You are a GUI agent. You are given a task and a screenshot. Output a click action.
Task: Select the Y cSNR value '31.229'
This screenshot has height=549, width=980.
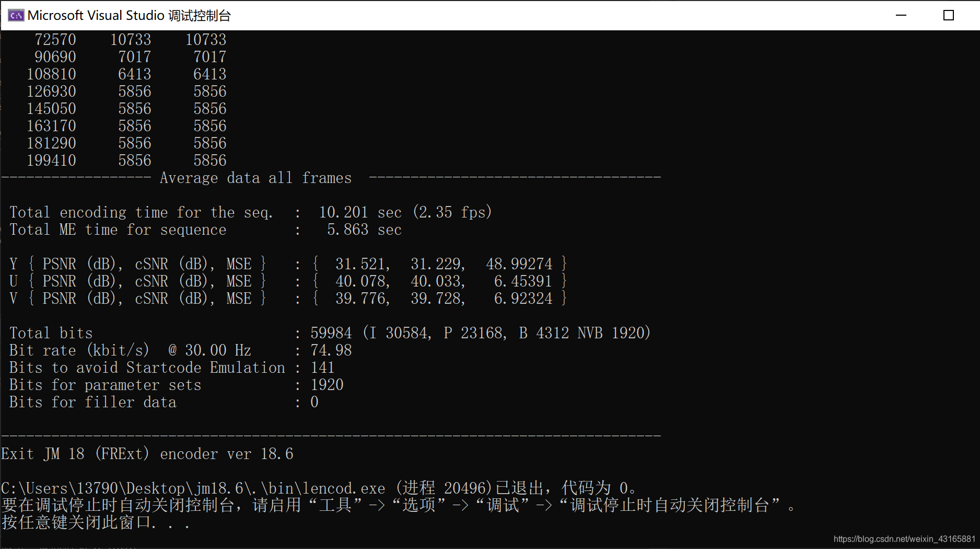click(437, 264)
